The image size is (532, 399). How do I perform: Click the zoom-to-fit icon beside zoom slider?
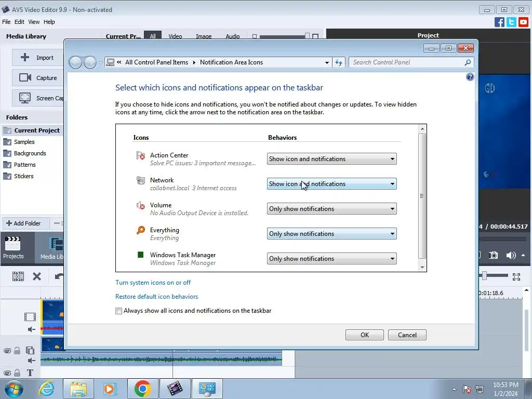516,277
